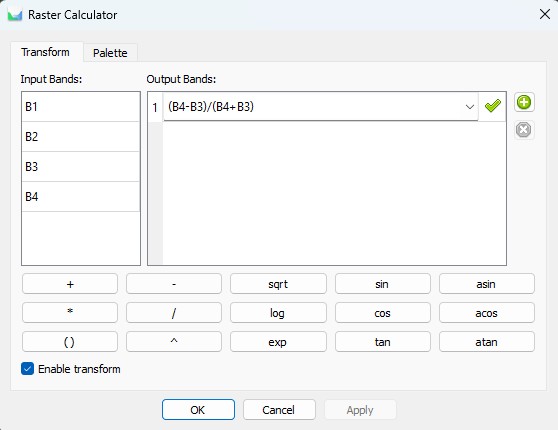This screenshot has width=558, height=430.
Task: Click the green add output band icon
Action: pyautogui.click(x=524, y=103)
